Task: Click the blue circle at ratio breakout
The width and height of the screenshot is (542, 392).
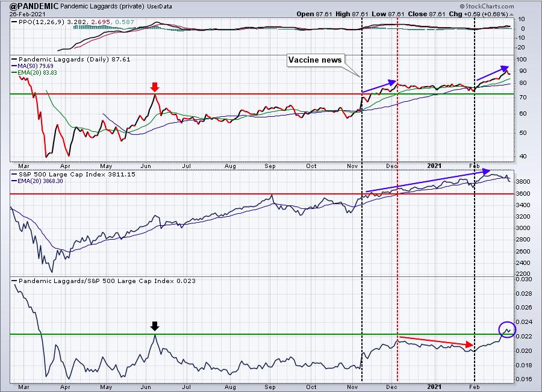Action: tap(507, 329)
